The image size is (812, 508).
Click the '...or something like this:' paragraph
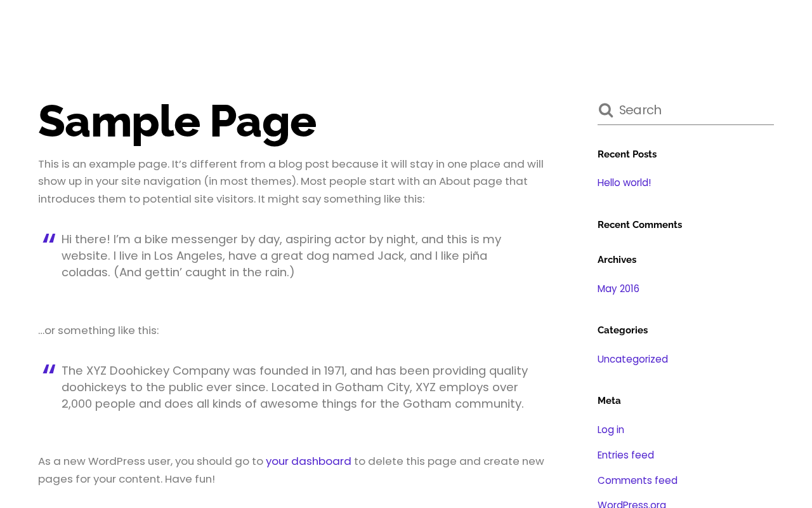click(x=98, y=331)
